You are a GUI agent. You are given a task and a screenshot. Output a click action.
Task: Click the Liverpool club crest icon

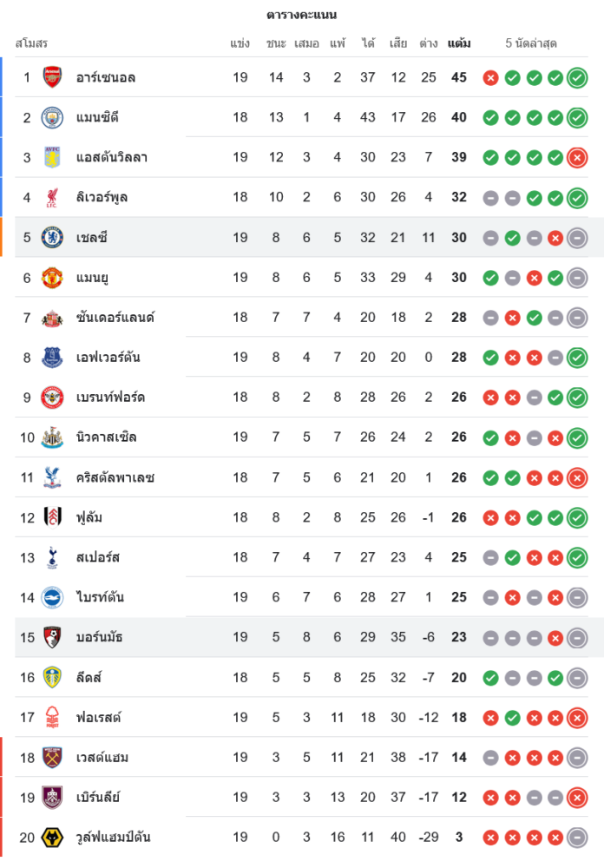tap(53, 197)
